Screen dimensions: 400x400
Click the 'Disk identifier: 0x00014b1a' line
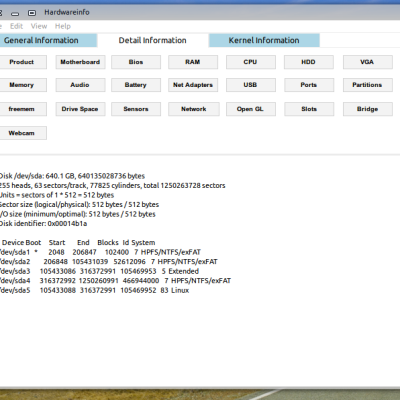click(x=43, y=224)
